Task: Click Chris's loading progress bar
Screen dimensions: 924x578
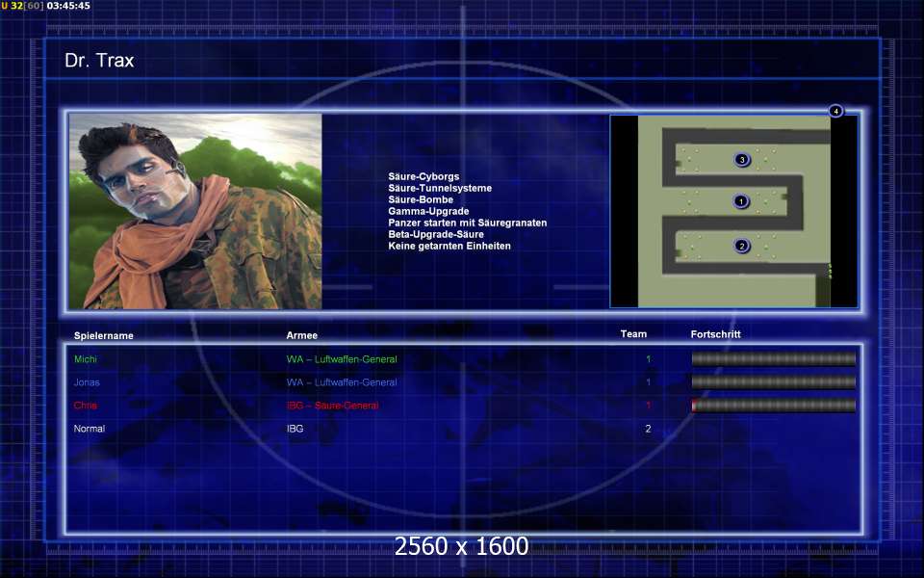Action: pos(773,406)
